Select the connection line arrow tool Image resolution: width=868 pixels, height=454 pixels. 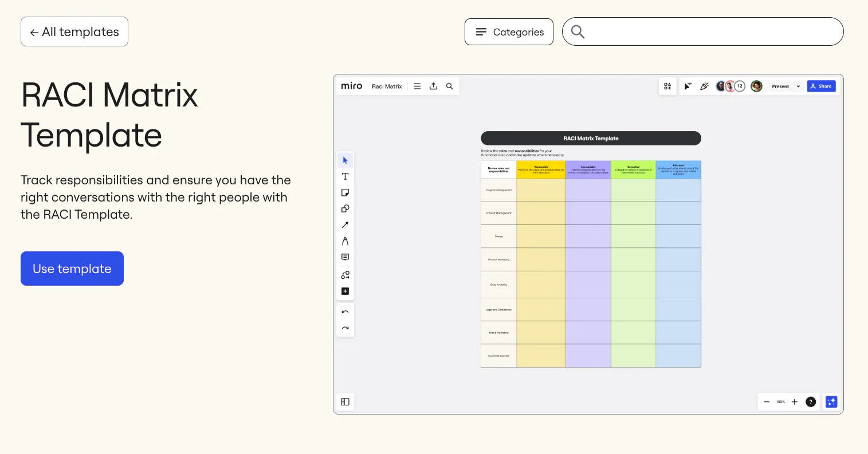click(345, 225)
